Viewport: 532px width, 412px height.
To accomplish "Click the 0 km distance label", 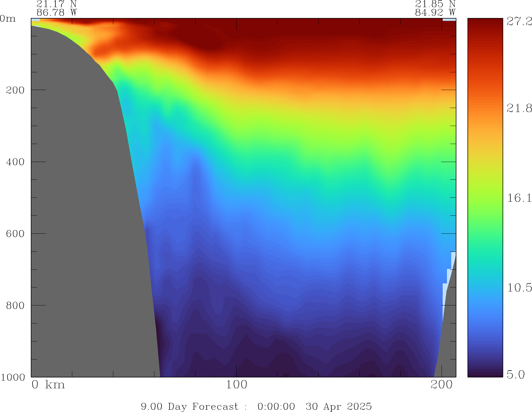I will (48, 385).
